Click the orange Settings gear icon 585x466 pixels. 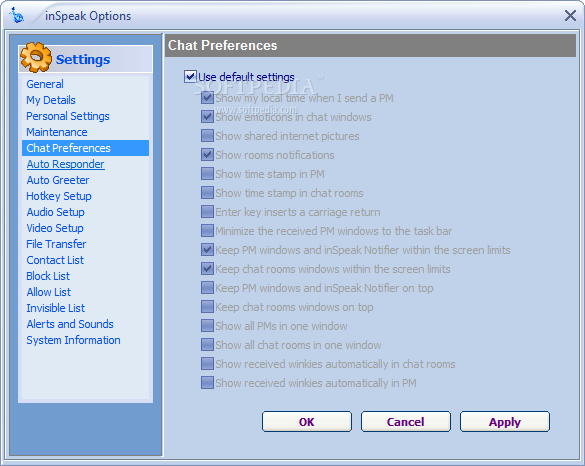coord(36,57)
